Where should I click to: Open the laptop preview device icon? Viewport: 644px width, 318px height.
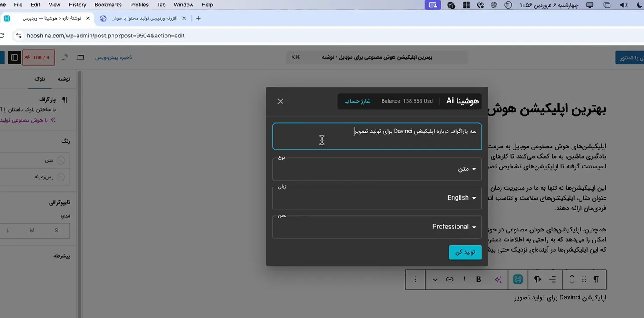pos(81,57)
